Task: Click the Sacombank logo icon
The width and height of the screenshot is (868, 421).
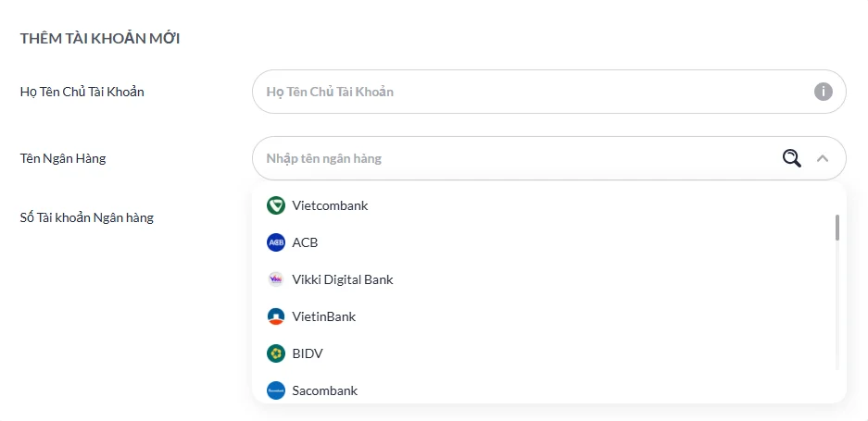Action: (275, 390)
